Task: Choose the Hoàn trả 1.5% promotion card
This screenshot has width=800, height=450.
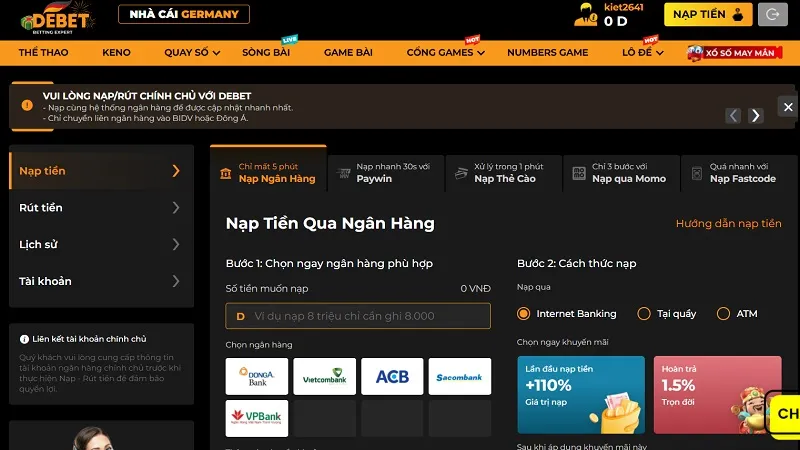Action: pos(717,395)
